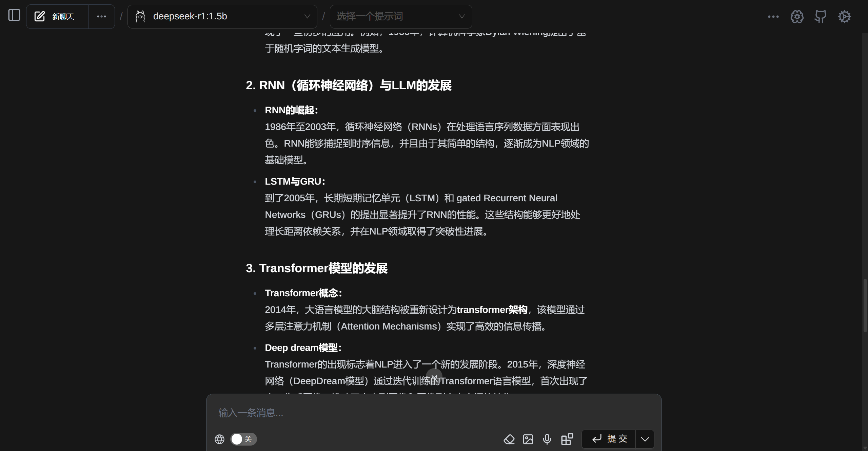
Task: Open the submit button's chevron dropdown
Action: coord(645,439)
